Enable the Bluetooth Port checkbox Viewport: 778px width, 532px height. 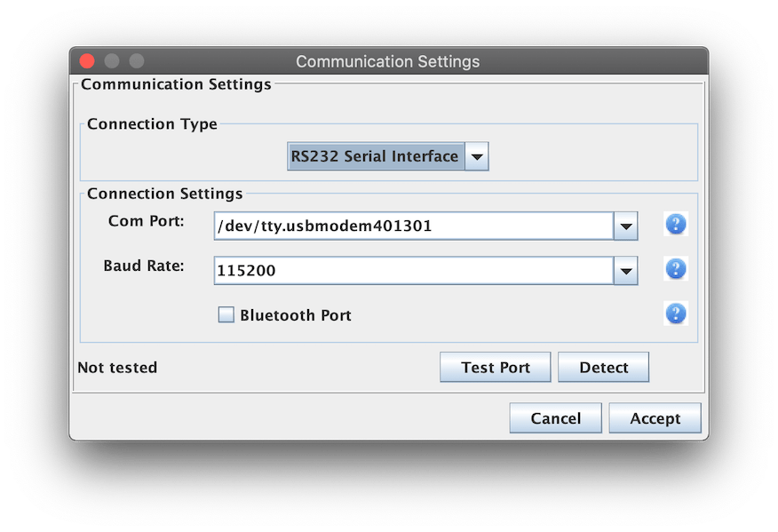[x=226, y=314]
